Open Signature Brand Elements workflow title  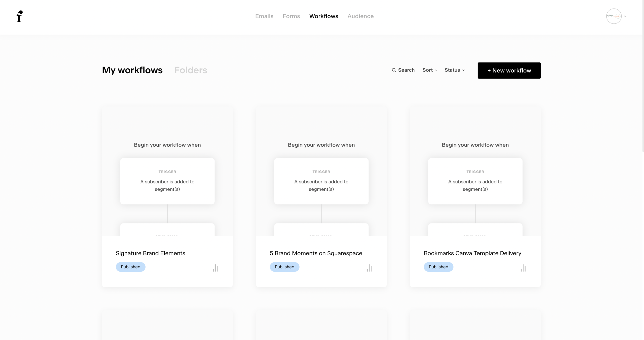pos(150,253)
